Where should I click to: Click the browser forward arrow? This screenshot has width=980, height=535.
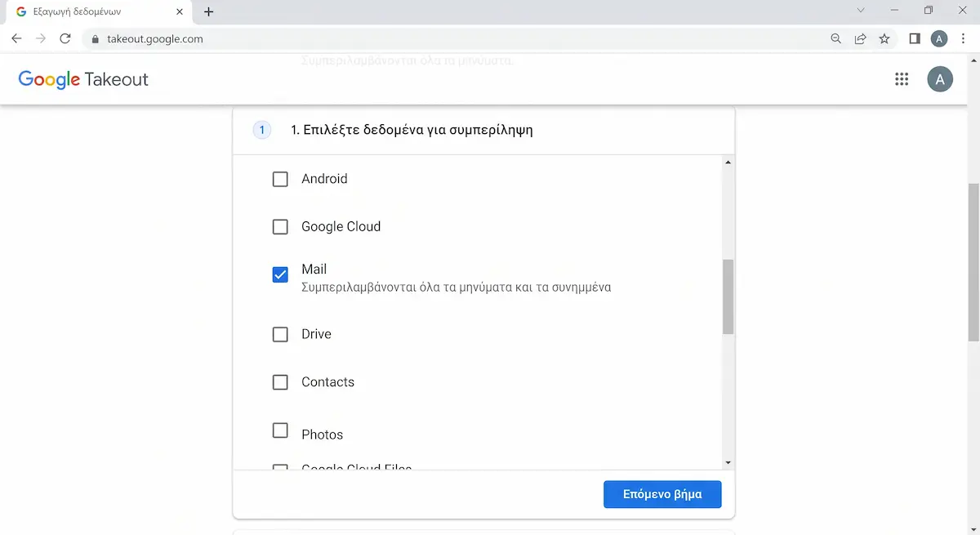coord(41,38)
